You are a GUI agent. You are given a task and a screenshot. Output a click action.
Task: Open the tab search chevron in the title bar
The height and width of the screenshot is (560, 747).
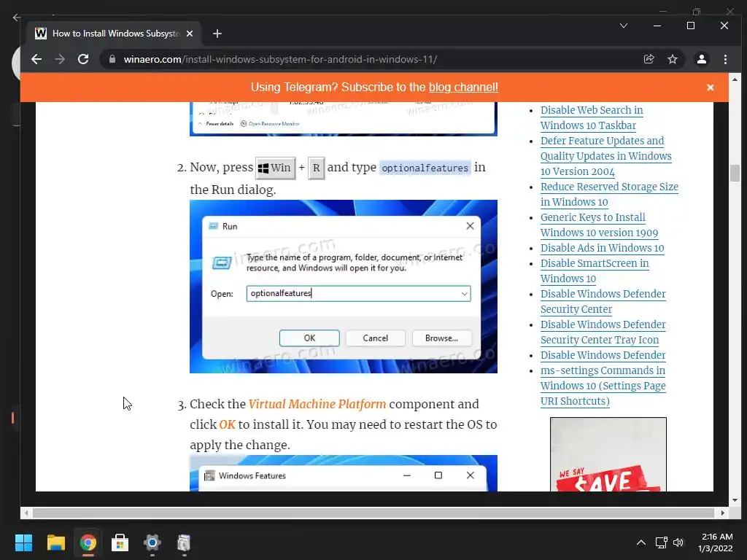coord(623,26)
